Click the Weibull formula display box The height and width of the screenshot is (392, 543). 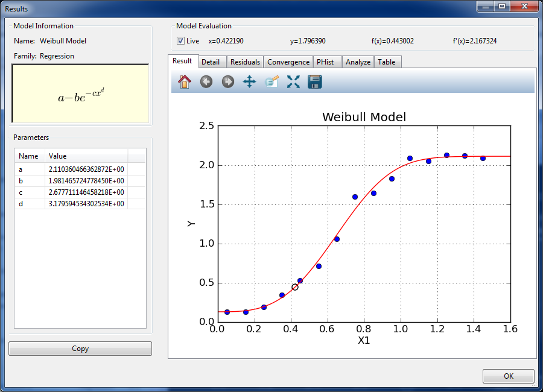80,93
